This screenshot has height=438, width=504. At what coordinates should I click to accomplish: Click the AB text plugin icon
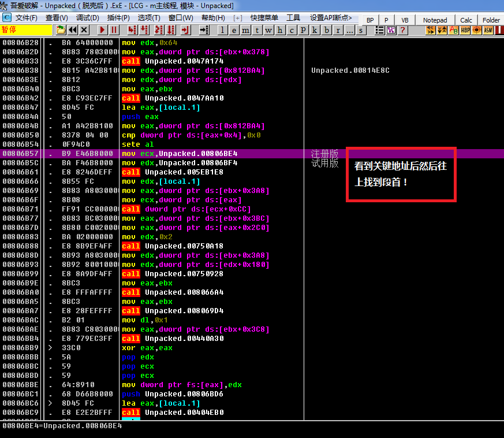tap(454, 30)
